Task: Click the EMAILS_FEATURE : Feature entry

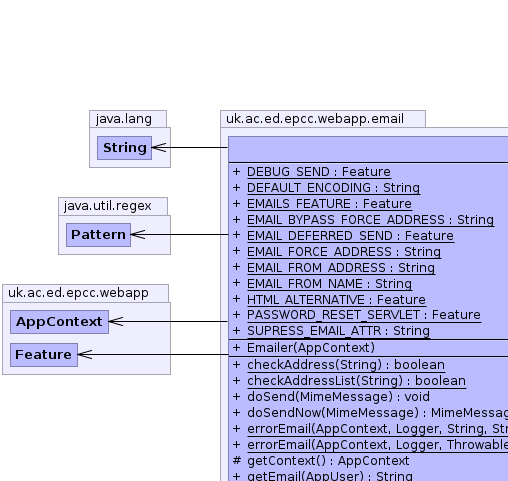Action: tap(329, 204)
